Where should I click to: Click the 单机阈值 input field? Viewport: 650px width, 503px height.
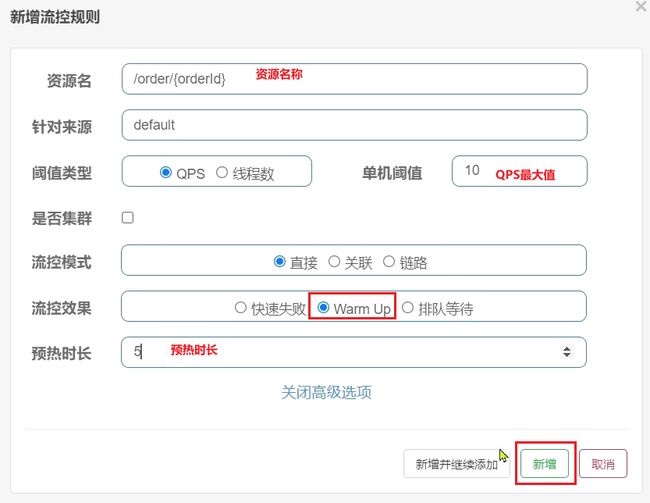pyautogui.click(x=519, y=171)
